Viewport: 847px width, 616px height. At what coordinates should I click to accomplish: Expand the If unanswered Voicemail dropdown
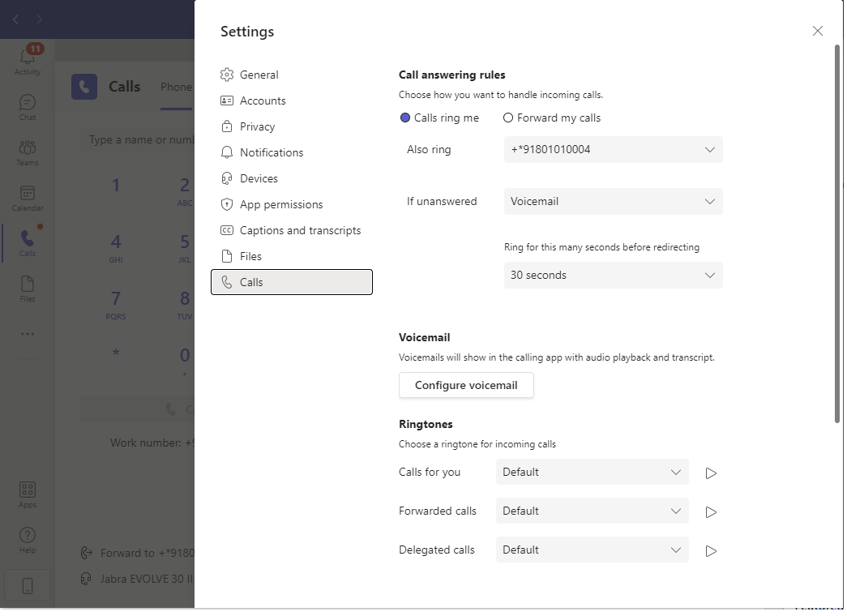(613, 202)
